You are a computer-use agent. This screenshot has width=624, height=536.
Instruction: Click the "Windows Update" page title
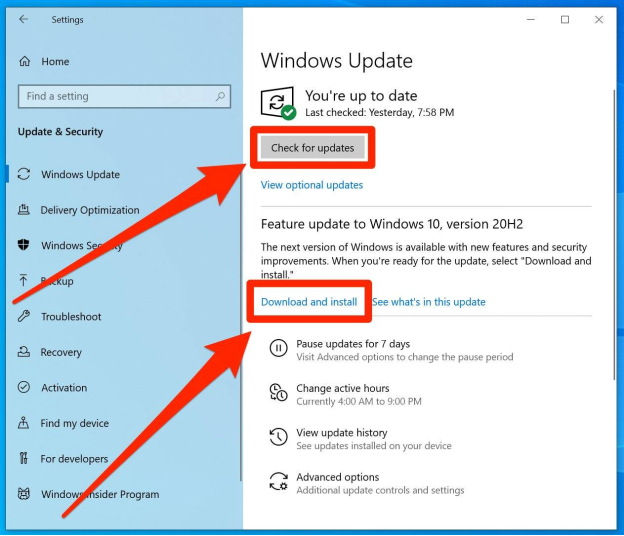pyautogui.click(x=337, y=60)
